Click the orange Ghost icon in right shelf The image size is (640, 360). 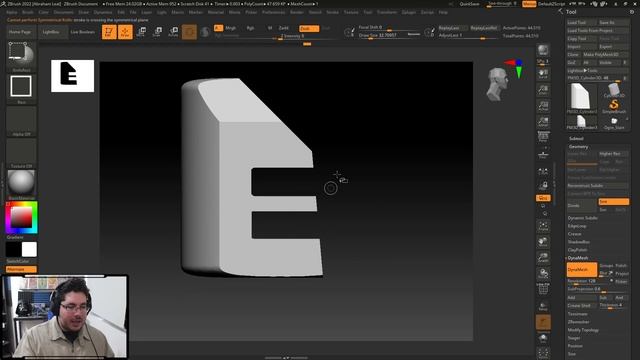point(543,322)
